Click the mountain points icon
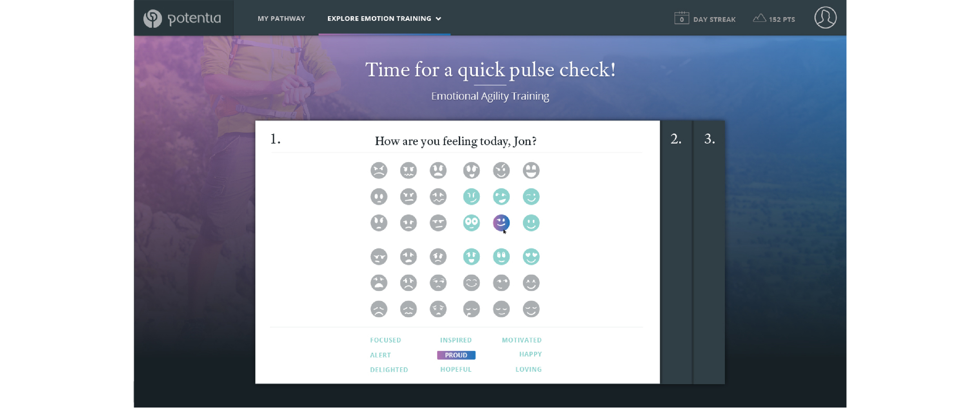Image resolution: width=980 pixels, height=410 pixels. pyautogui.click(x=759, y=18)
